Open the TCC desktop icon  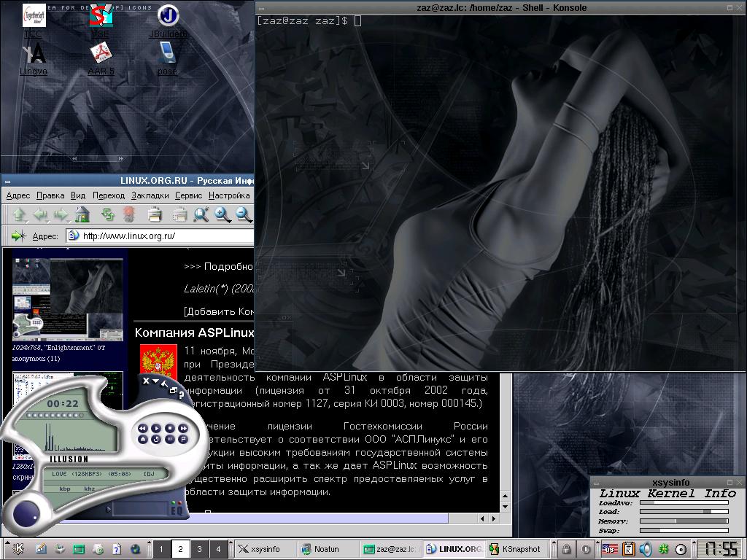pos(34,20)
